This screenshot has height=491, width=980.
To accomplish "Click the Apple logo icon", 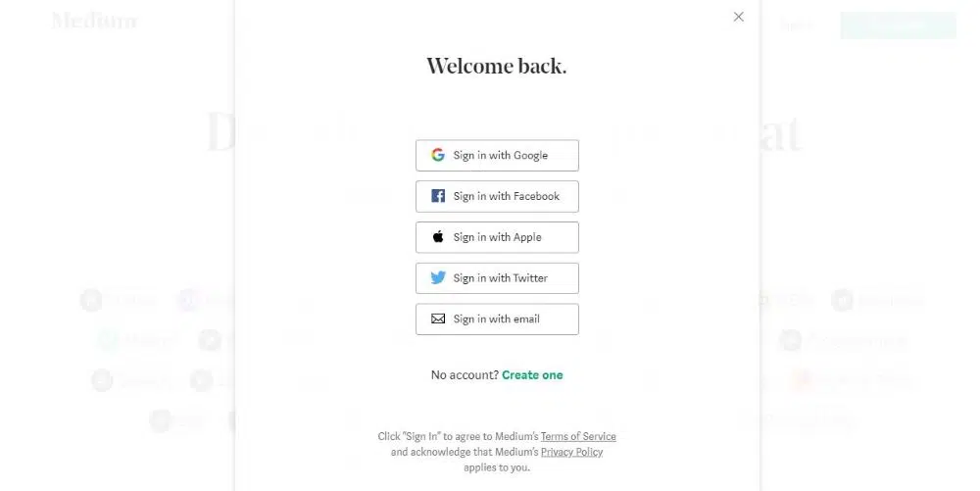I will coord(438,237).
